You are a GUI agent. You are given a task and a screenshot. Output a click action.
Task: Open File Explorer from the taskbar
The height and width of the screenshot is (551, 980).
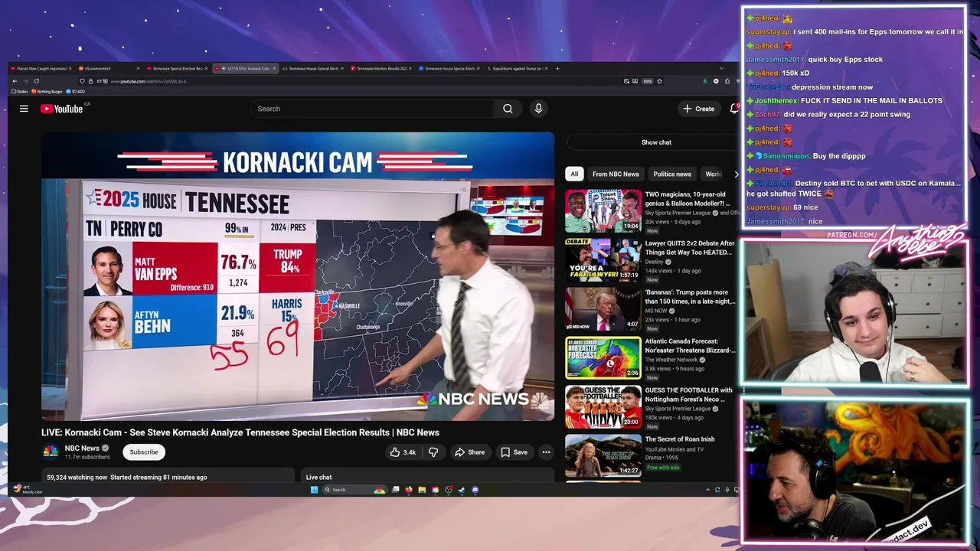click(422, 490)
